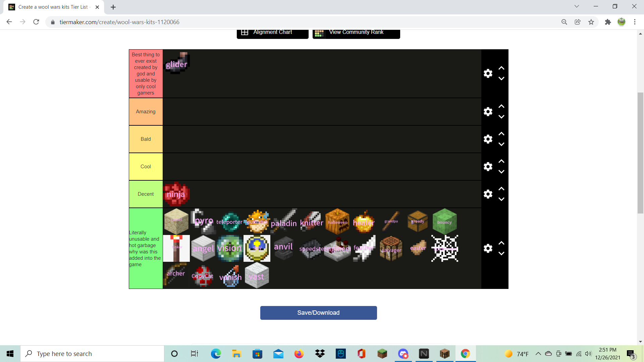Viewport: 644px width, 362px height.
Task: Open the browser zoom indicator
Action: [564, 22]
